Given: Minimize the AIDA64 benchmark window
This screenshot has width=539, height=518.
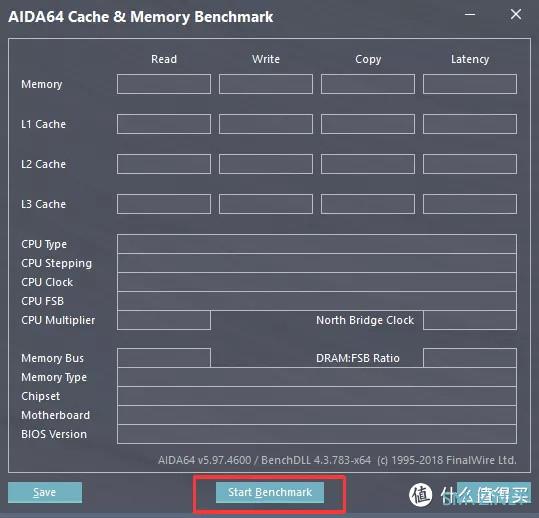Looking at the screenshot, I should [470, 14].
